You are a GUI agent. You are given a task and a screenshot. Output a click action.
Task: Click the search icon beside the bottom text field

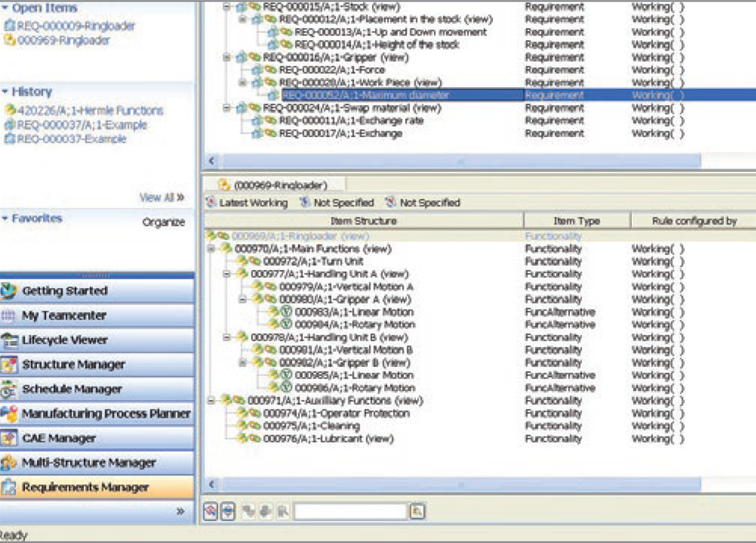(x=417, y=512)
